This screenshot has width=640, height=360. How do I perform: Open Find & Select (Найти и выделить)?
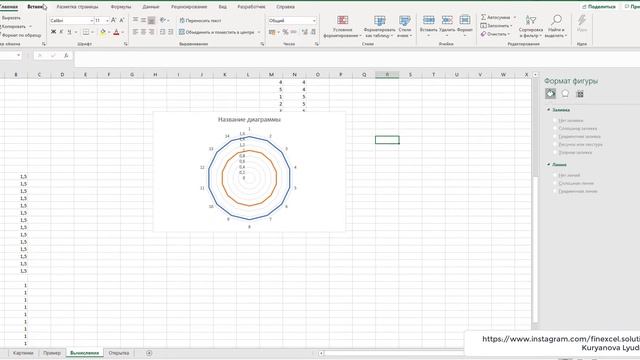(x=556, y=27)
